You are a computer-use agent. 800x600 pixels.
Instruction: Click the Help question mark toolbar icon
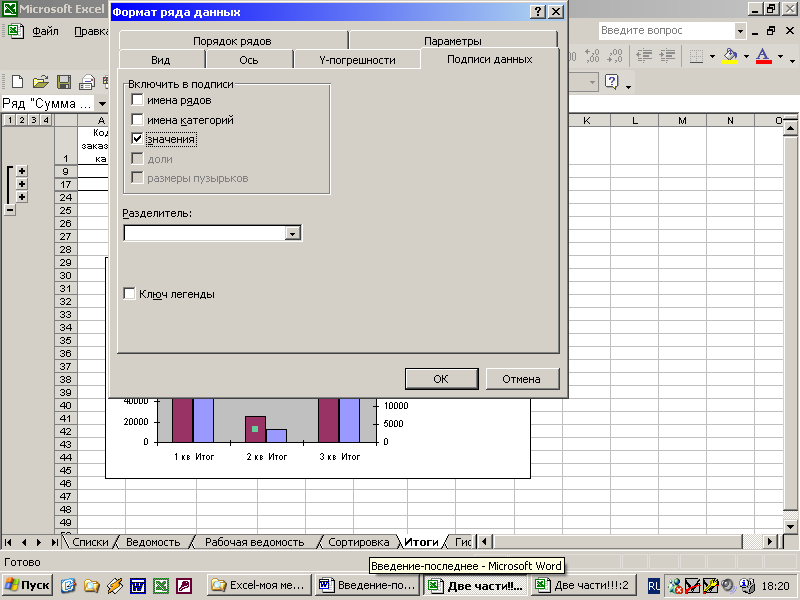[611, 82]
